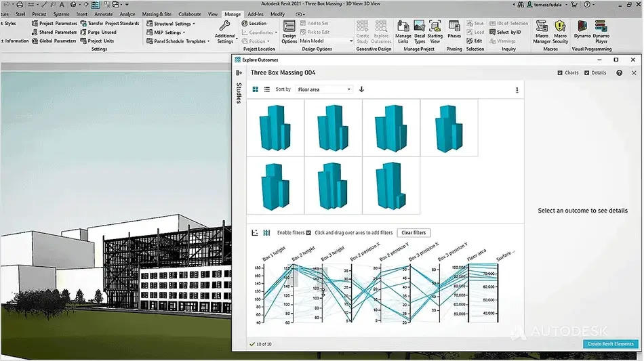Switch to parallel coordinates chart
The width and height of the screenshot is (644, 361).
click(x=266, y=232)
